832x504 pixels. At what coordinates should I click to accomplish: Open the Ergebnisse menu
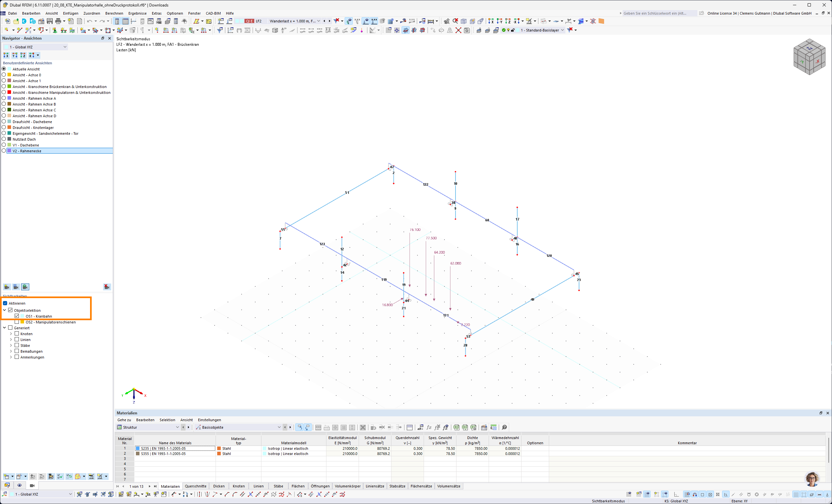[137, 13]
